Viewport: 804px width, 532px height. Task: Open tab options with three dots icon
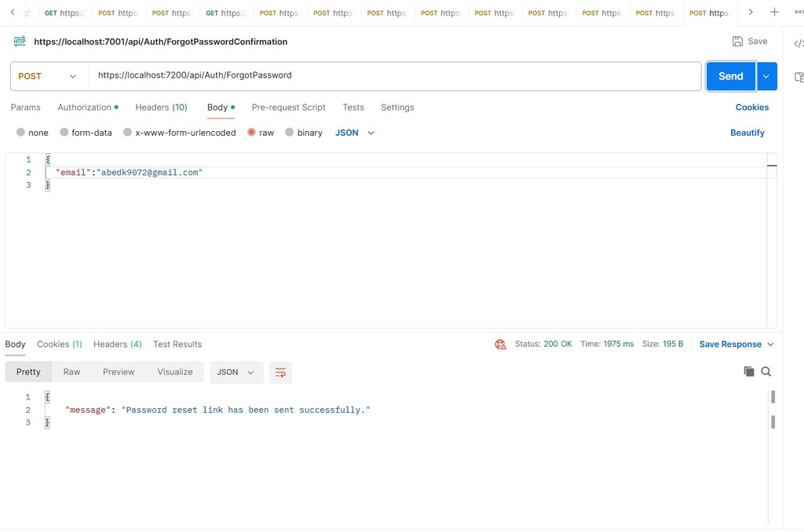(799, 12)
